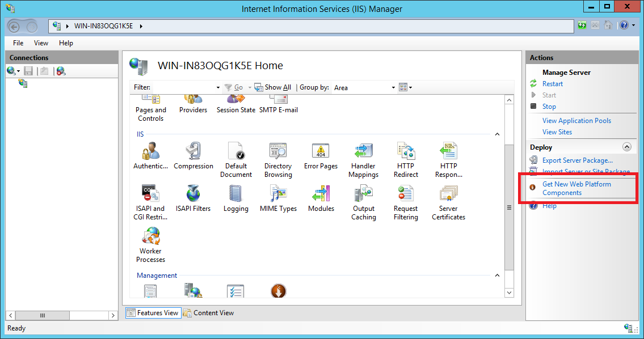The width and height of the screenshot is (644, 339).
Task: Open Request Filtering feature
Action: pyautogui.click(x=406, y=202)
